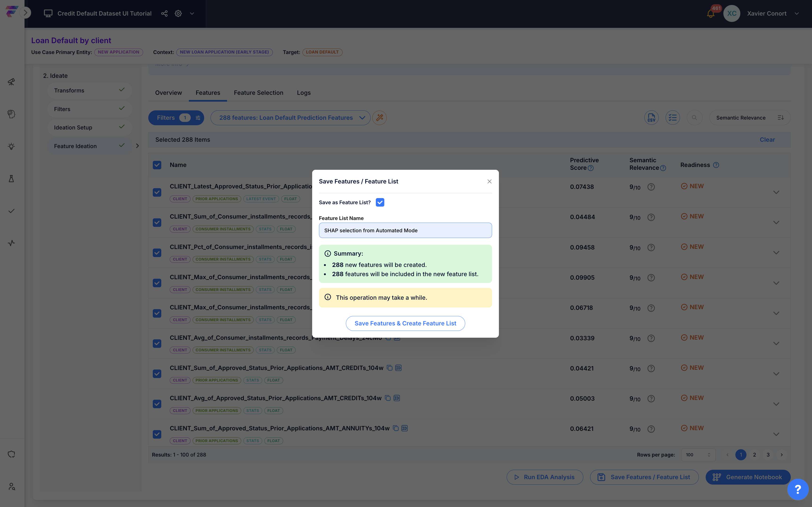This screenshot has width=812, height=507.
Task: Switch to the Feature Selection tab
Action: [258, 92]
